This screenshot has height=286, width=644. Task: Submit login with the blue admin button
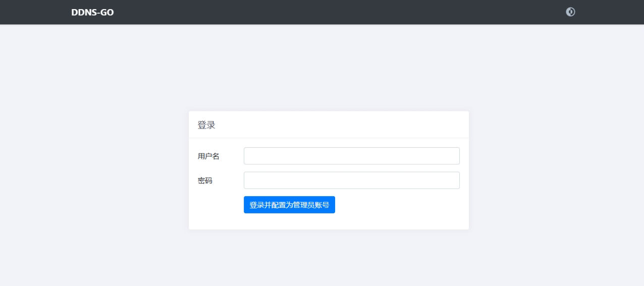pos(289,205)
